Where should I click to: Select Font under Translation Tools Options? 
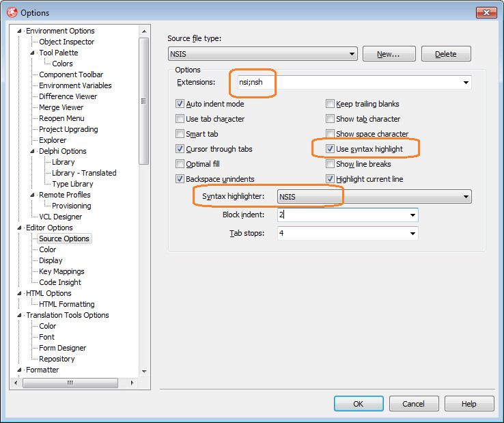46,337
